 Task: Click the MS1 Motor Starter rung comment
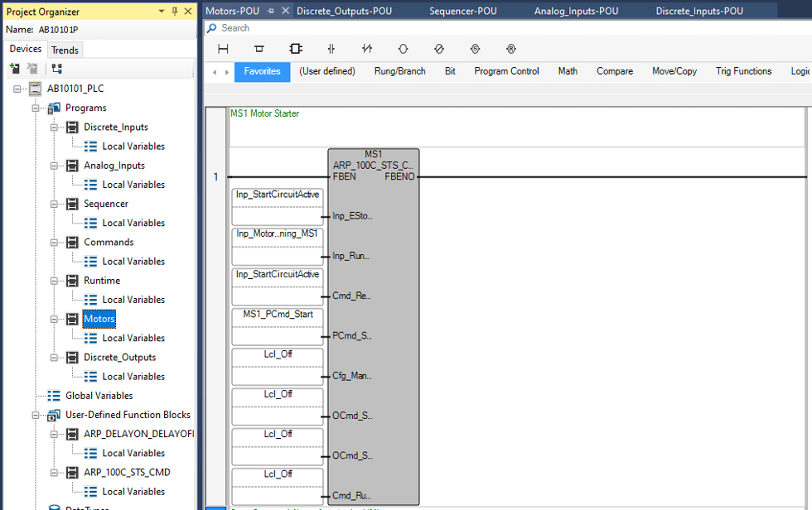coord(264,113)
